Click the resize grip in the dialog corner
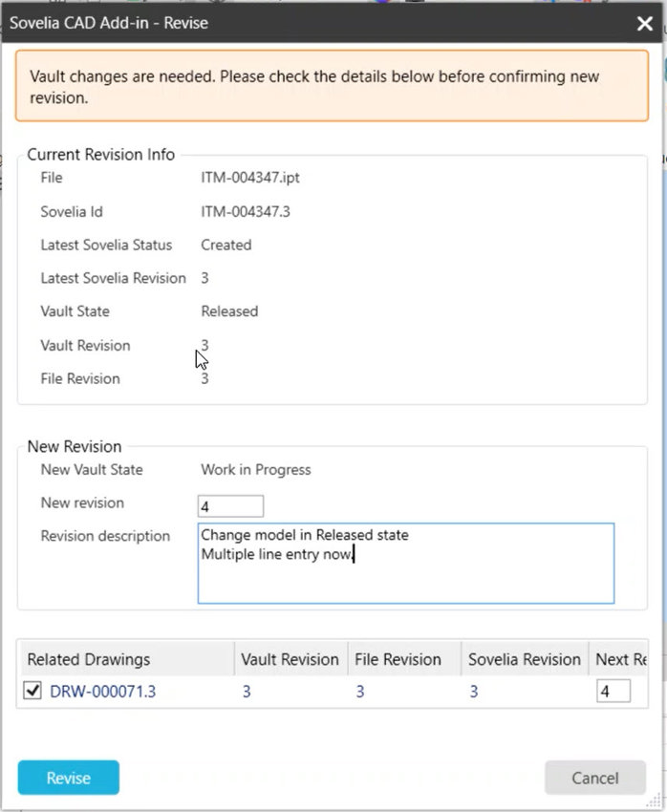This screenshot has width=667, height=812. [x=655, y=801]
